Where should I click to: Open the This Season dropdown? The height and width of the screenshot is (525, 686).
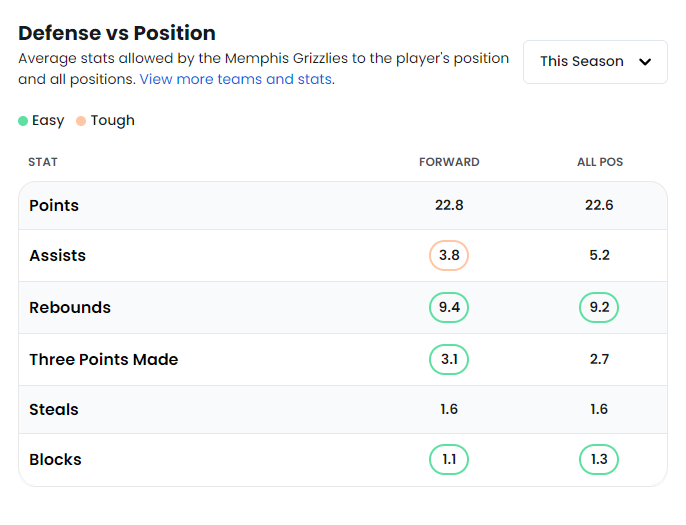594,62
